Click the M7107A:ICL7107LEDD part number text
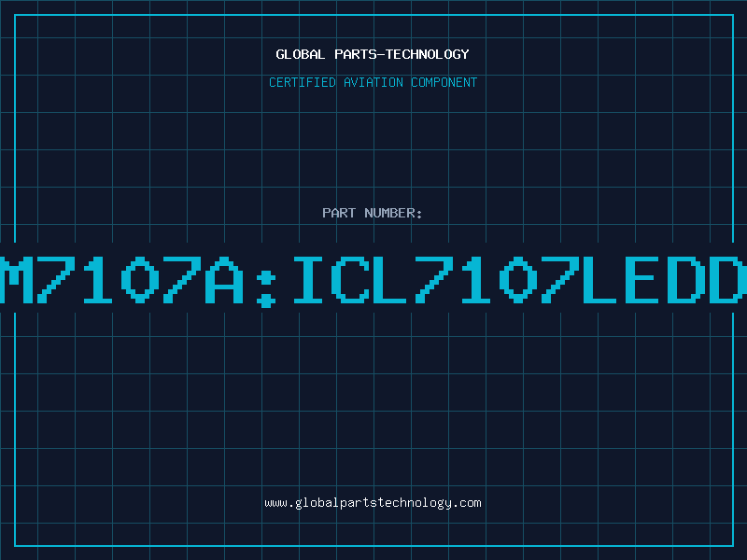This screenshot has width=747, height=560. coord(373,281)
